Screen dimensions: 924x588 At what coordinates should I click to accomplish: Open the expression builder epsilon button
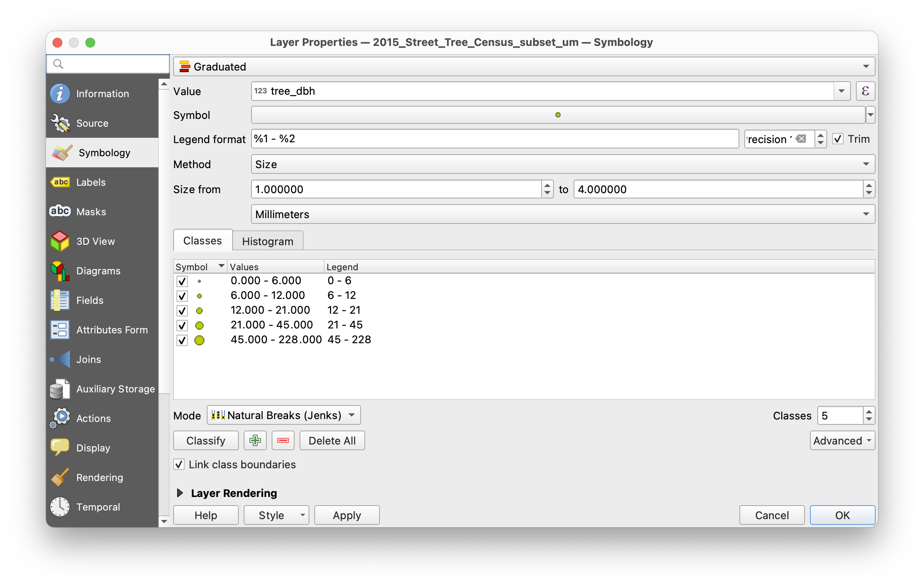865,91
